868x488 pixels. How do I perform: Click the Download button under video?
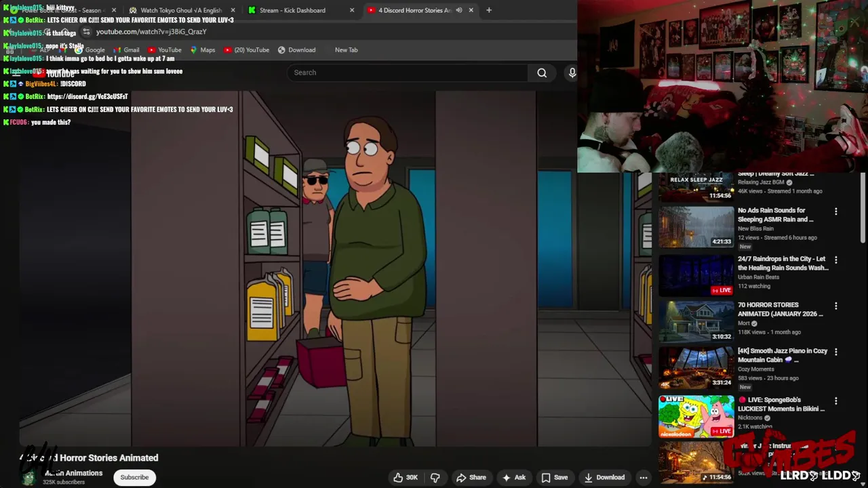pyautogui.click(x=604, y=477)
